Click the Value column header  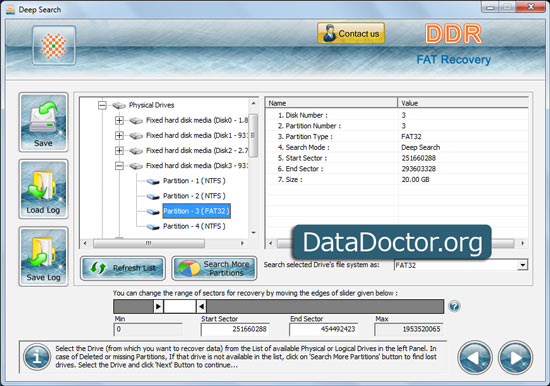pyautogui.click(x=463, y=103)
